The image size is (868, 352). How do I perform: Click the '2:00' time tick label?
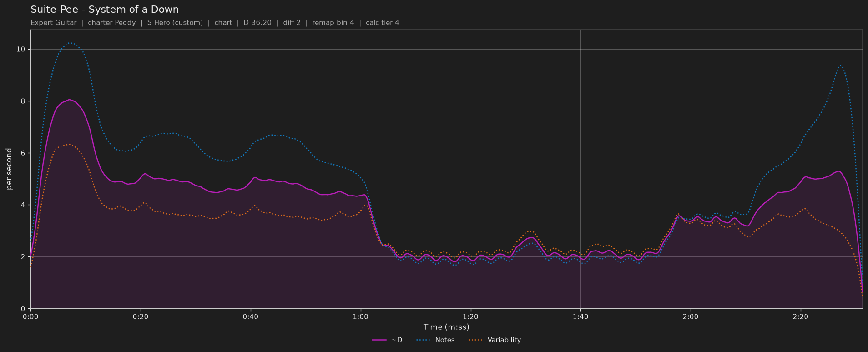(x=691, y=317)
